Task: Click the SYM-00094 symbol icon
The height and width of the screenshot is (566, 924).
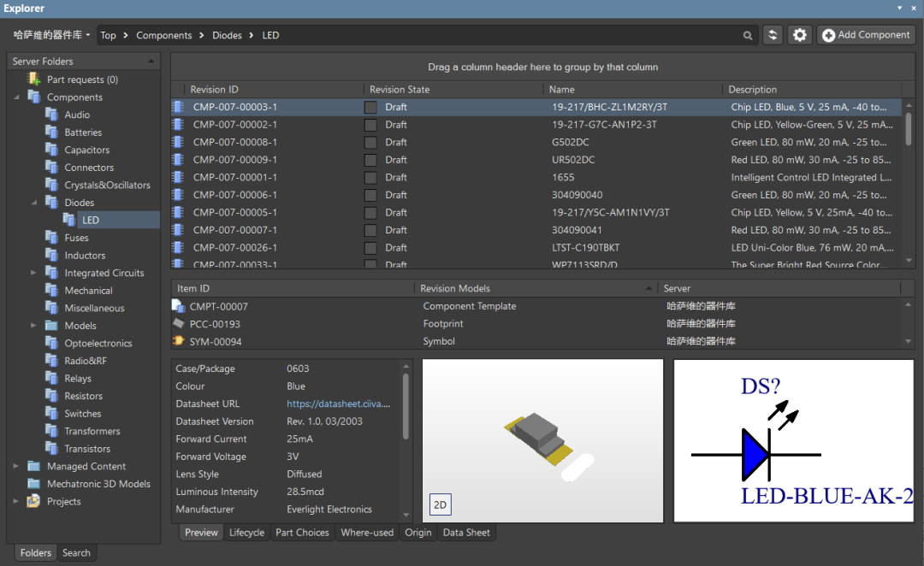Action: 179,341
